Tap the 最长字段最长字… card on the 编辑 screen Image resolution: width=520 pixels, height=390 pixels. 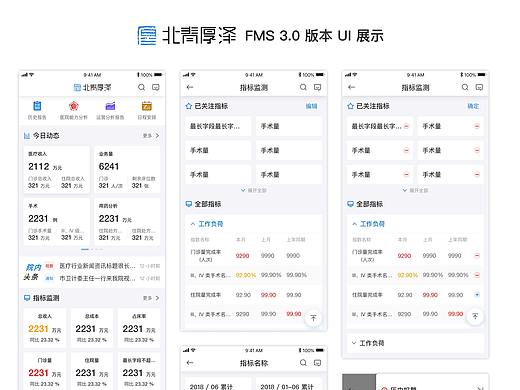218,126
